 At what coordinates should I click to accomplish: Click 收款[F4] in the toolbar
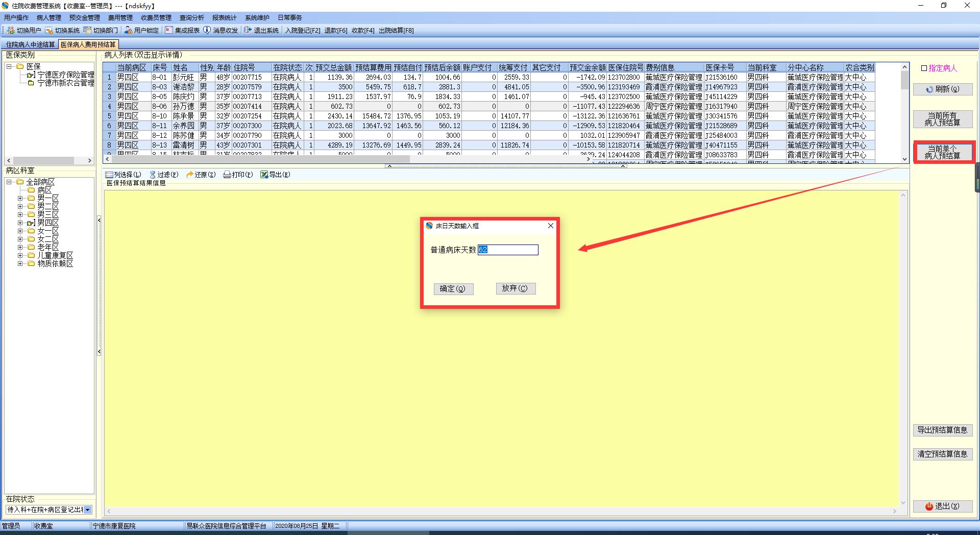pyautogui.click(x=363, y=31)
